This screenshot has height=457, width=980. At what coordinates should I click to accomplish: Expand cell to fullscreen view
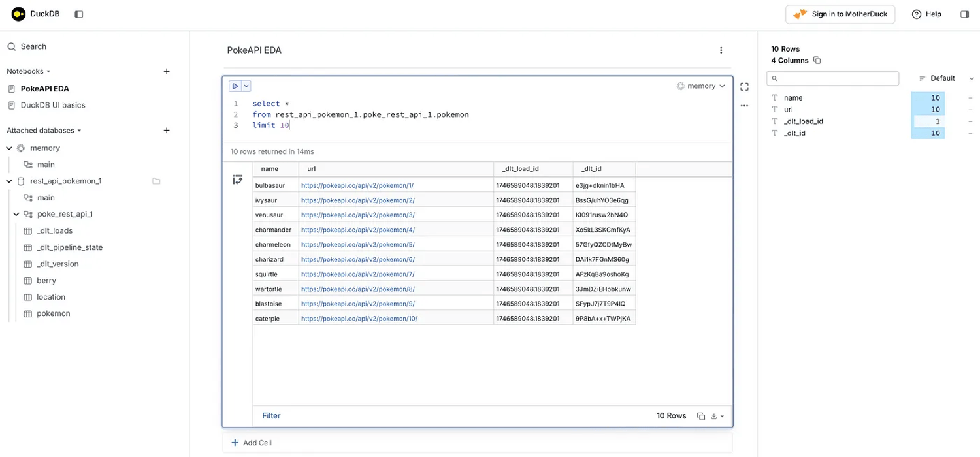744,86
